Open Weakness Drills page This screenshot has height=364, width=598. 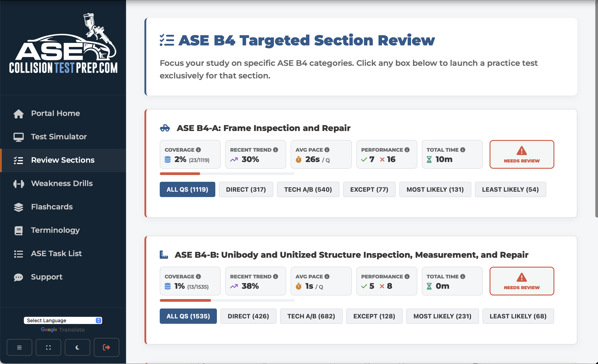63,183
